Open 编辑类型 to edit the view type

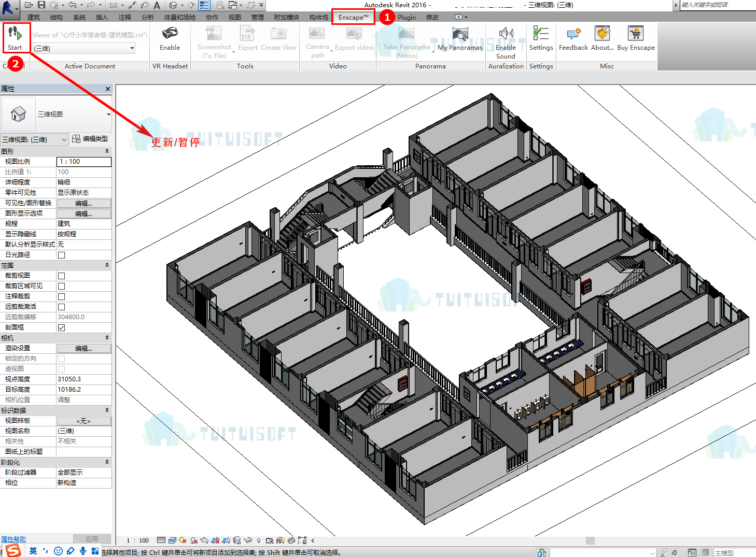point(90,139)
